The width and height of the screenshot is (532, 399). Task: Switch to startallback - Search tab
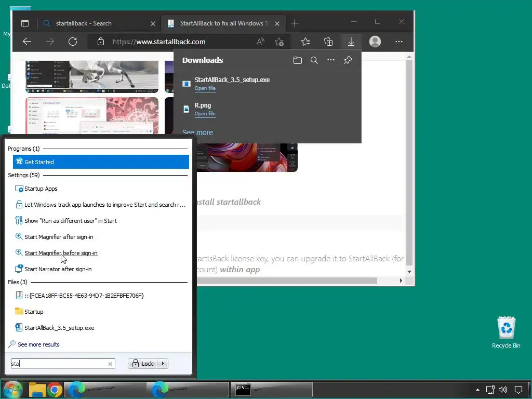tap(98, 23)
